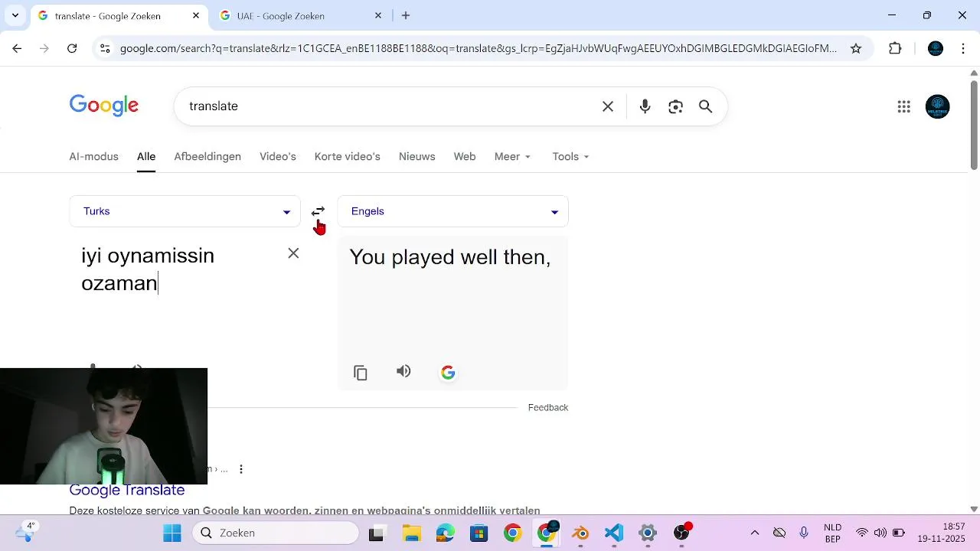
Task: Send Feedback on translation widget
Action: [x=548, y=407]
